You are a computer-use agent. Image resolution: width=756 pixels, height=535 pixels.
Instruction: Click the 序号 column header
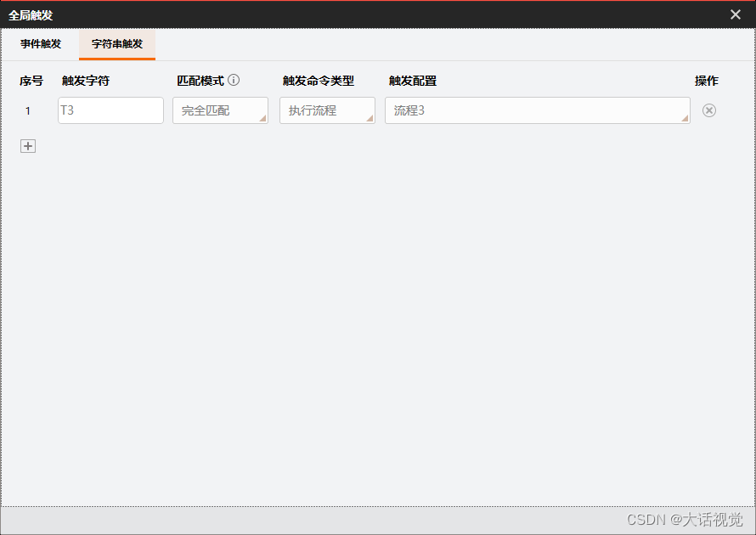[31, 81]
